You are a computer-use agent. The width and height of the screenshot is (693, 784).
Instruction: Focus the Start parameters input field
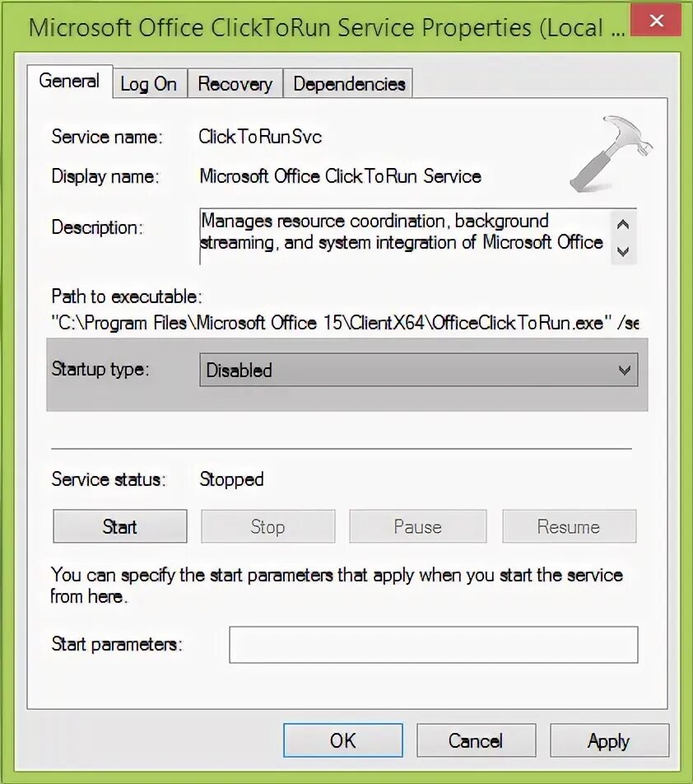tap(434, 645)
